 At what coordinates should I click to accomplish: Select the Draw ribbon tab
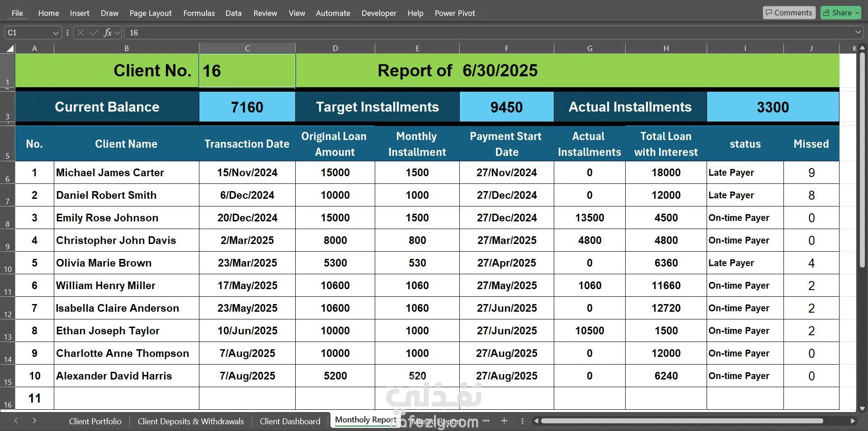coord(109,13)
